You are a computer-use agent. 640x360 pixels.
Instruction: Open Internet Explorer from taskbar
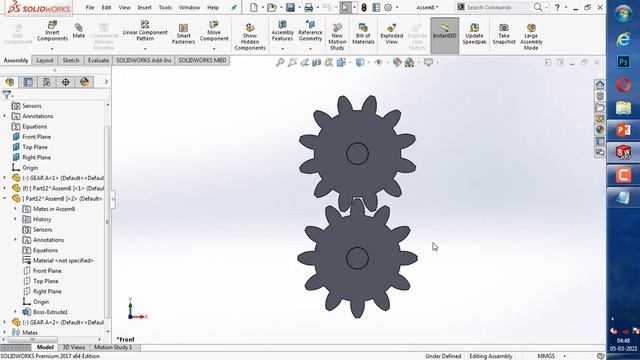point(623,39)
